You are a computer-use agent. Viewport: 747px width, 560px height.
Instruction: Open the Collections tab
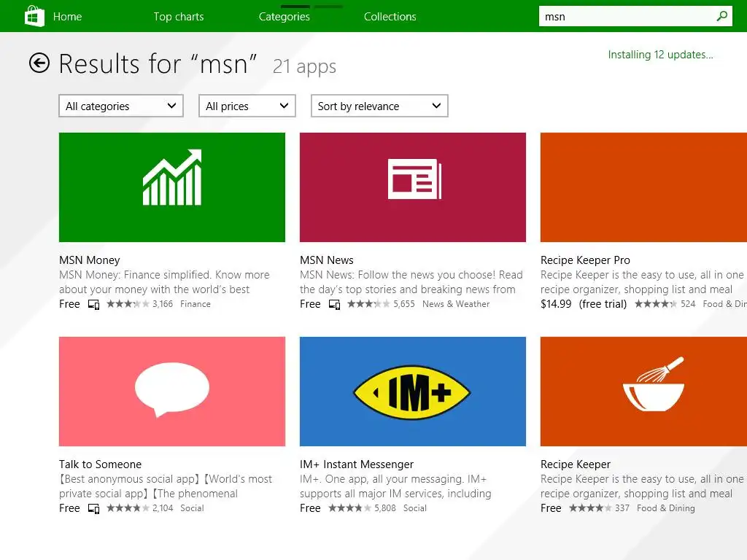390,17
